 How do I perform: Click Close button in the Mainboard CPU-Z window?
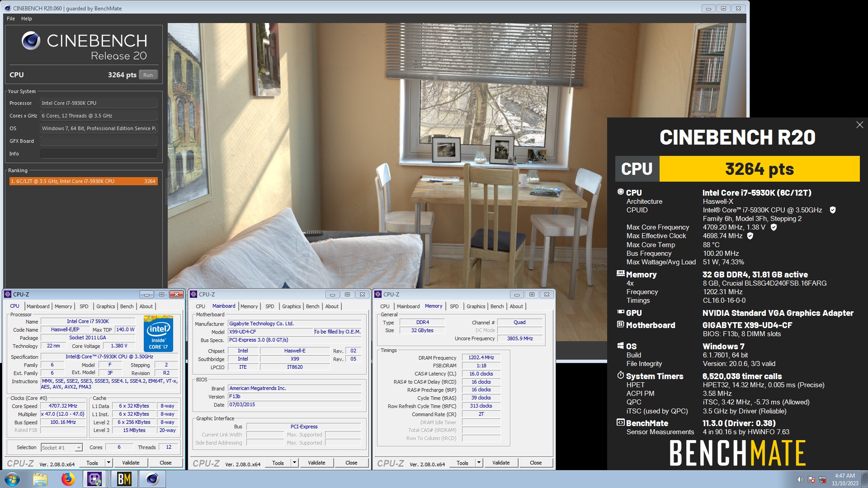(x=351, y=463)
